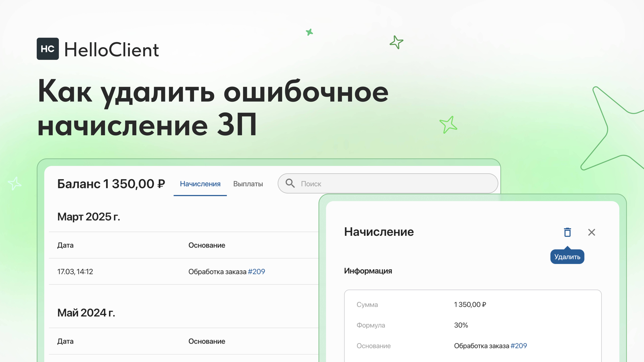Switch to the Начисления tab

(x=200, y=184)
